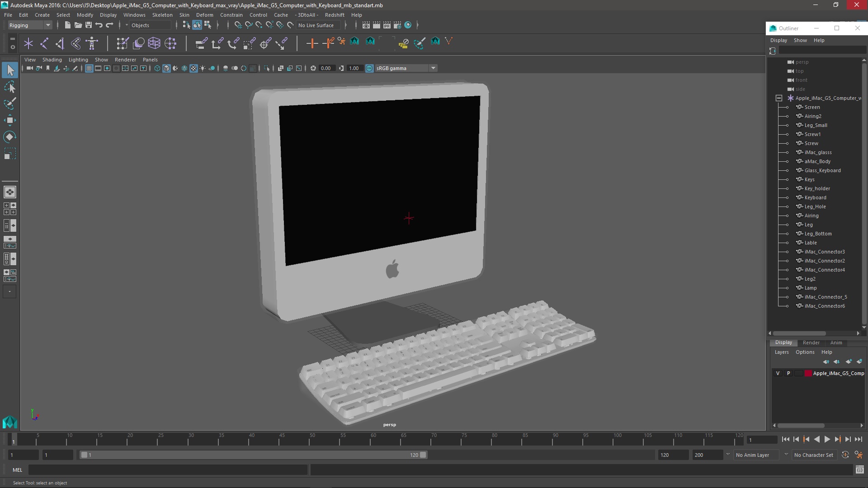Toggle playback P box for Apple_iMac_G5 layer

point(788,373)
